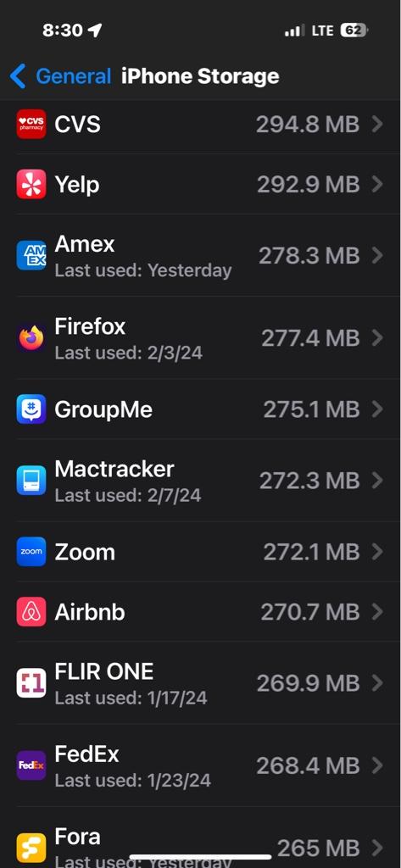The width and height of the screenshot is (401, 868).
Task: Tap the blue Zoom app icon
Action: (x=31, y=551)
